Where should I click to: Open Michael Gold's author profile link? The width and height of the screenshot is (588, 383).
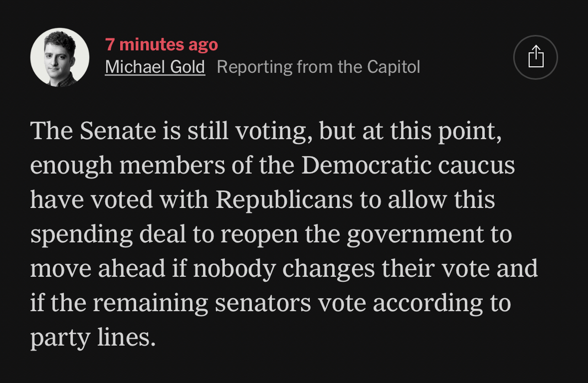(155, 67)
